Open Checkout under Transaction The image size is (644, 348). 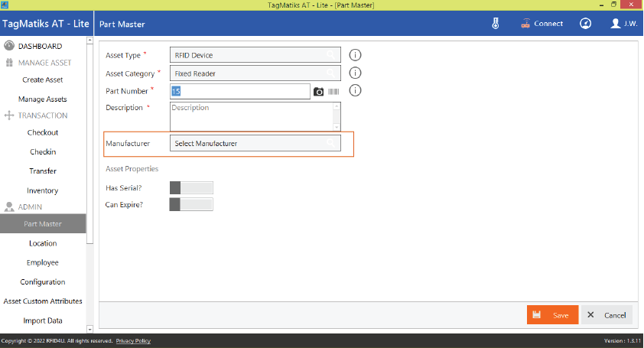pos(43,132)
